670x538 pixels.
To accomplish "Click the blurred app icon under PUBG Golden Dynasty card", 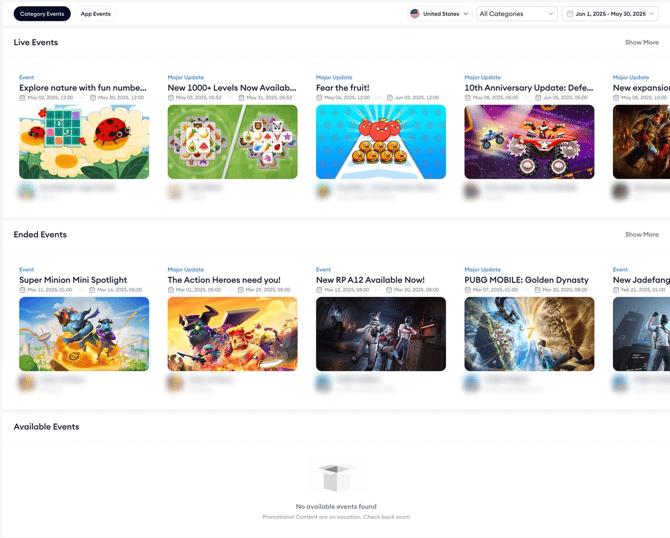I will coord(472,383).
